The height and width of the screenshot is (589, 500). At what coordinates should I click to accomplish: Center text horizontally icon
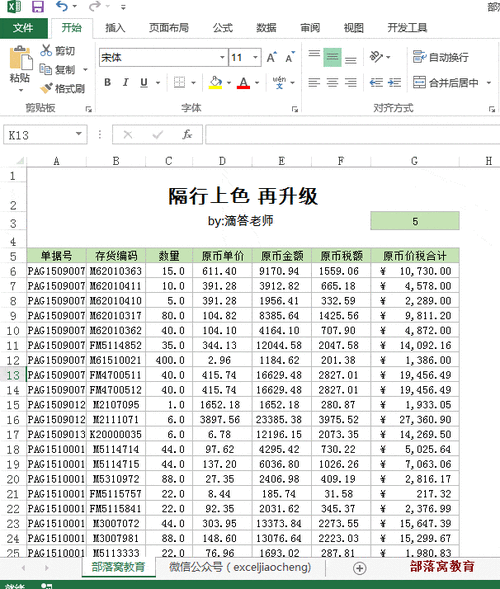pyautogui.click(x=332, y=82)
